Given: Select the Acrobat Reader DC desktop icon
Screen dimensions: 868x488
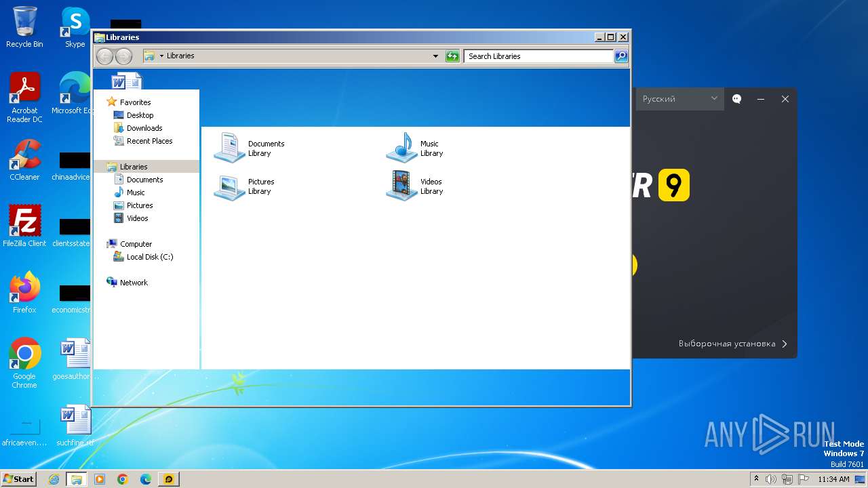Looking at the screenshot, I should [24, 98].
